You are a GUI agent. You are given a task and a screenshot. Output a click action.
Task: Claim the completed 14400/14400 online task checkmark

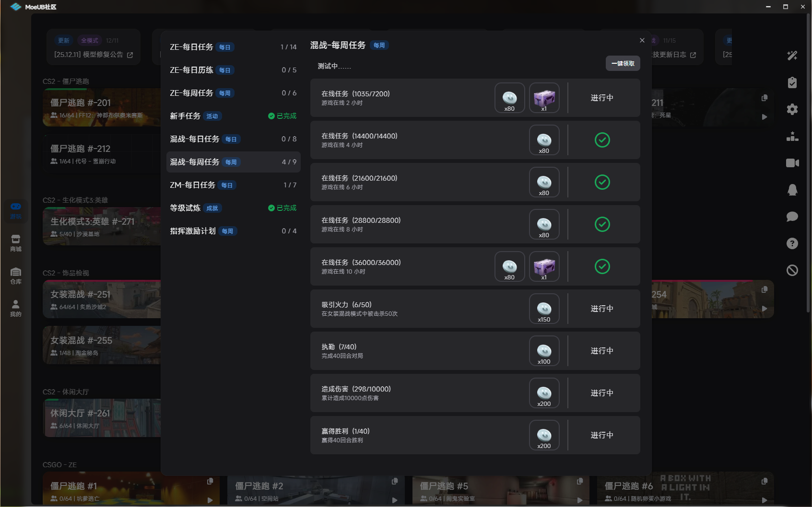(x=602, y=140)
